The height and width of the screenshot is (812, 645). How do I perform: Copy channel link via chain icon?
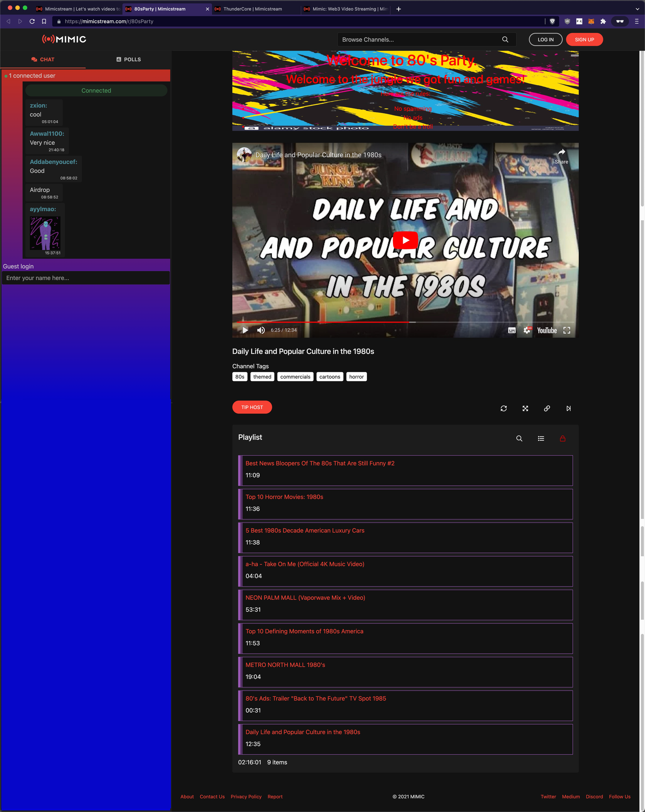pyautogui.click(x=547, y=408)
